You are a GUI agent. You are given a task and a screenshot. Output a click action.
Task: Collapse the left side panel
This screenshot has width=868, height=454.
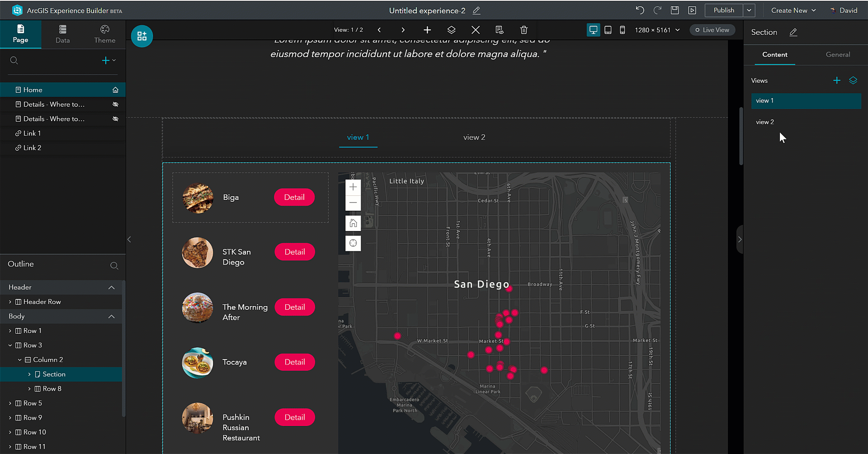129,240
